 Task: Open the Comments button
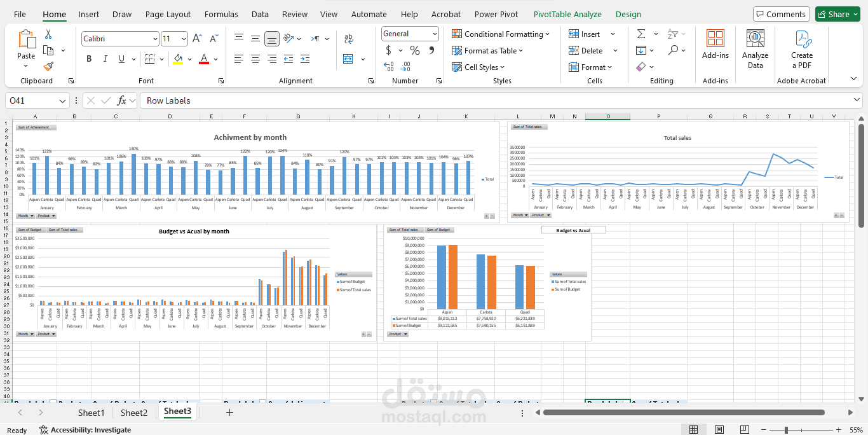pyautogui.click(x=780, y=14)
